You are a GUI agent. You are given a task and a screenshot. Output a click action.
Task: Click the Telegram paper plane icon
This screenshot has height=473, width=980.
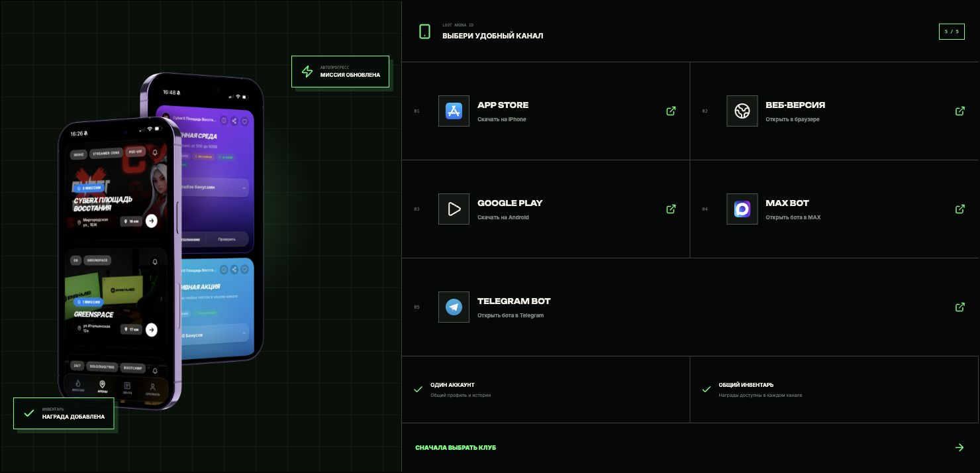(x=454, y=307)
